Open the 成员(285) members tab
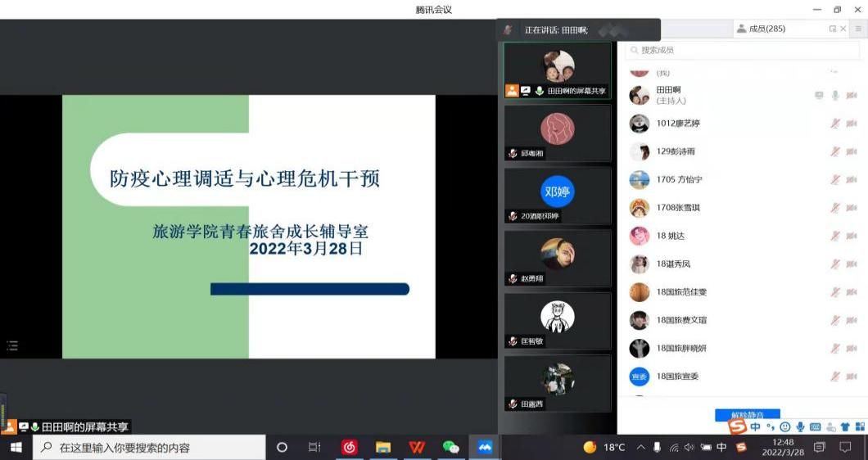Viewport: 868px width, 460px height. point(762,29)
